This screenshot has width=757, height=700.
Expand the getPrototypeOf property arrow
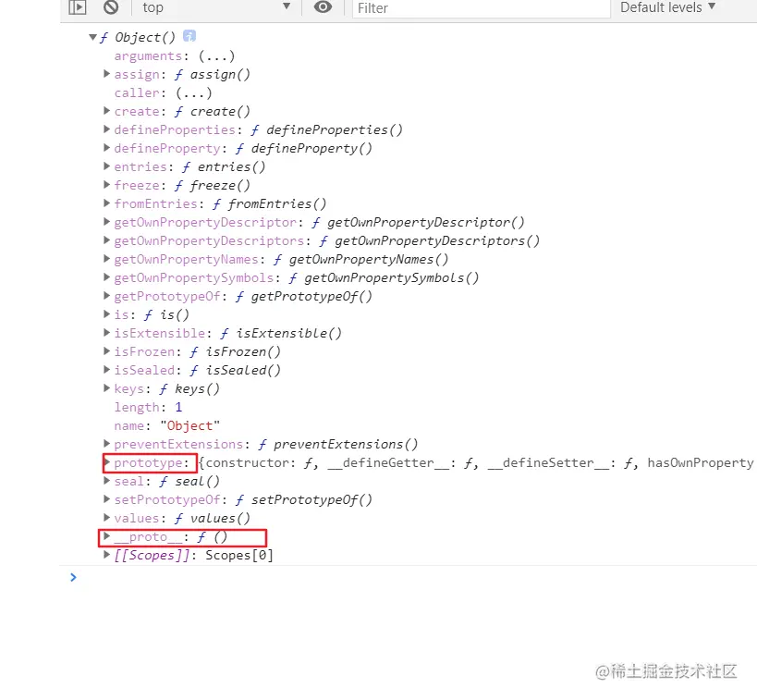click(x=106, y=296)
